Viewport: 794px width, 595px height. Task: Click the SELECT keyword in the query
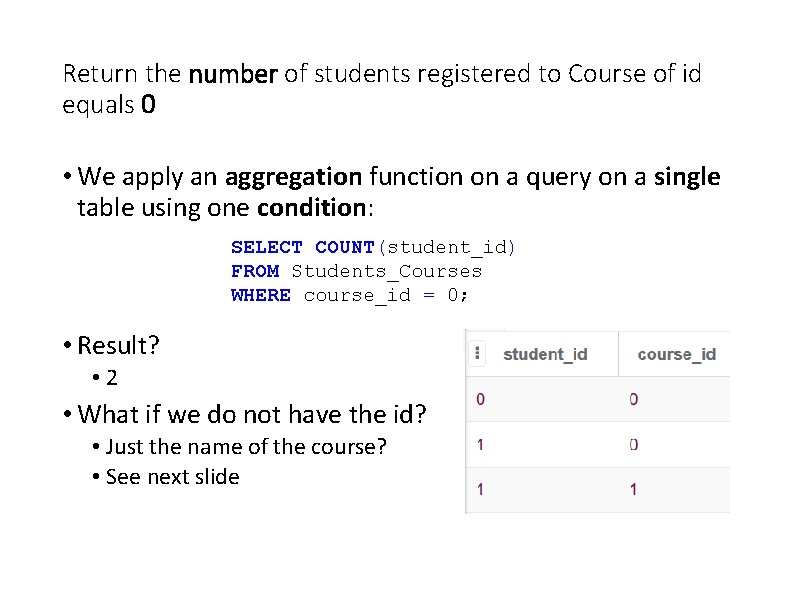coord(266,247)
